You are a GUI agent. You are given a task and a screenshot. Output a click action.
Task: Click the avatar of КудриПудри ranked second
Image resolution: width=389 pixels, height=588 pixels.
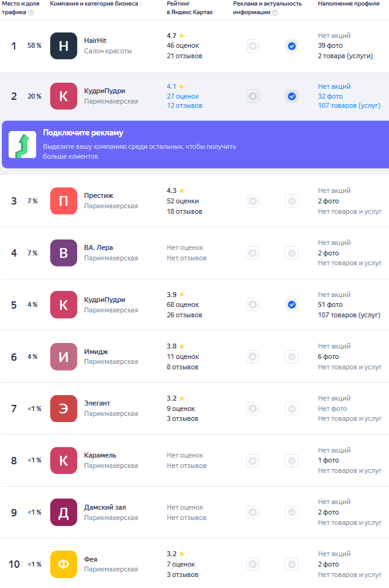tap(63, 96)
